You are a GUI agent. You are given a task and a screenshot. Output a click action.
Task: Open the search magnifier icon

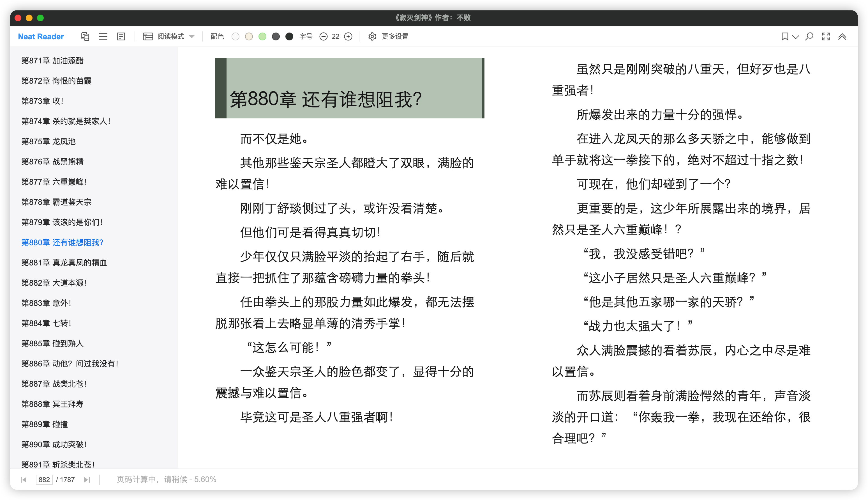point(809,36)
